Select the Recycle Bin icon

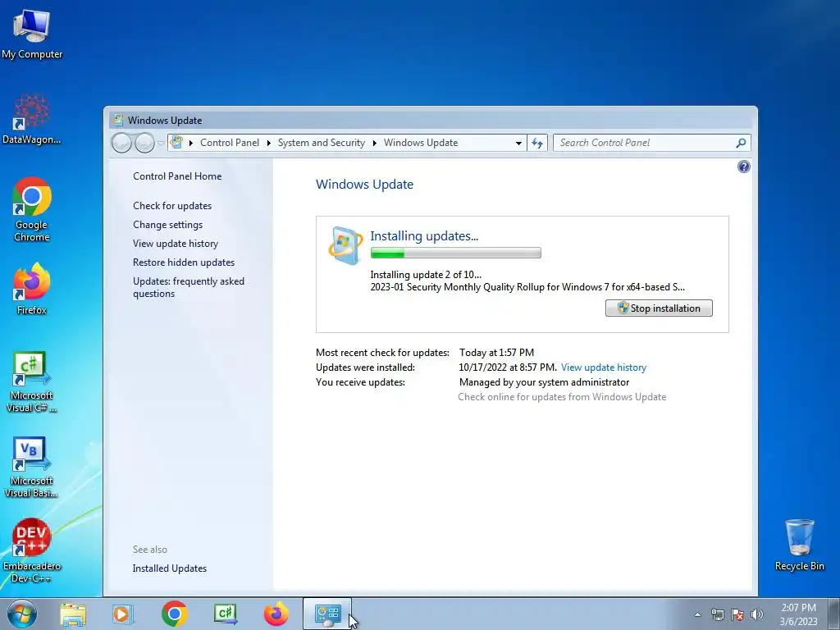(799, 545)
